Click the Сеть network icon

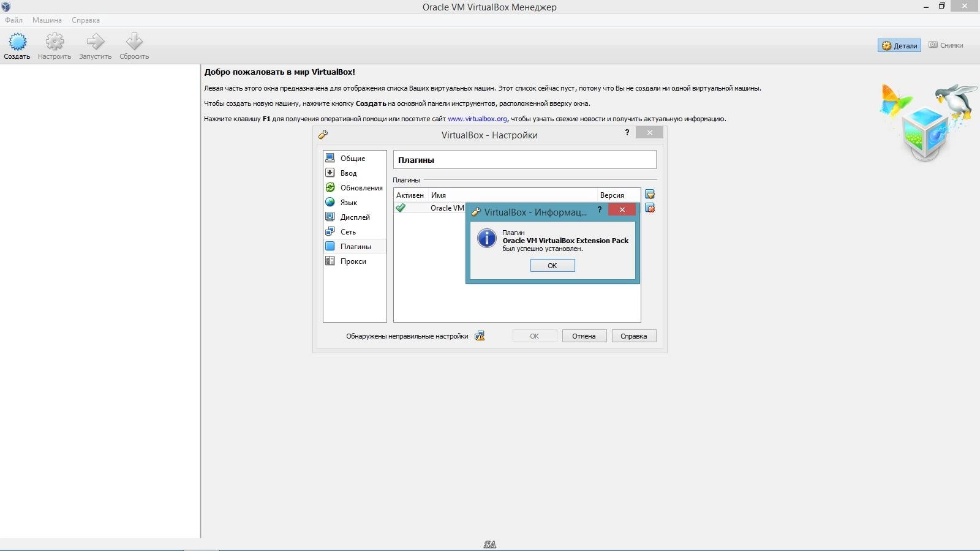point(330,231)
